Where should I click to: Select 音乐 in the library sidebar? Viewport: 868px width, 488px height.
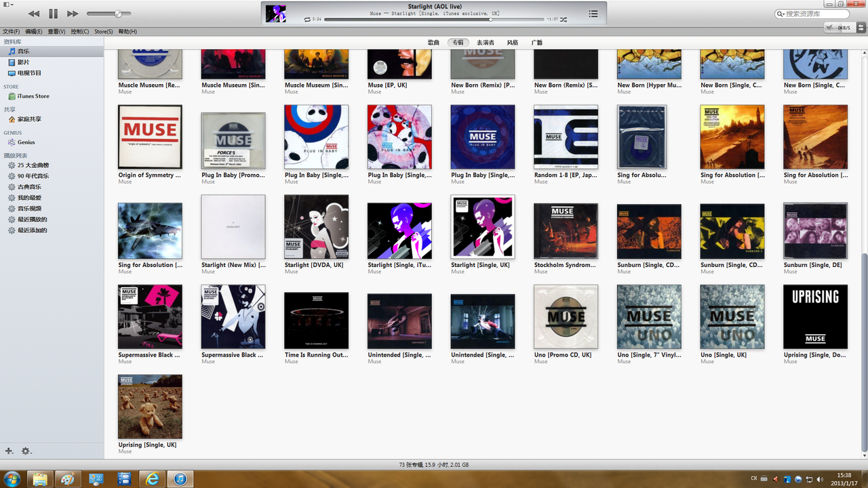click(52, 52)
